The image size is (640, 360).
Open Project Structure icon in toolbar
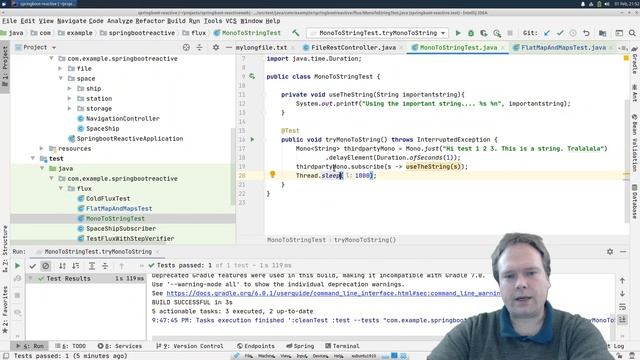(602, 33)
